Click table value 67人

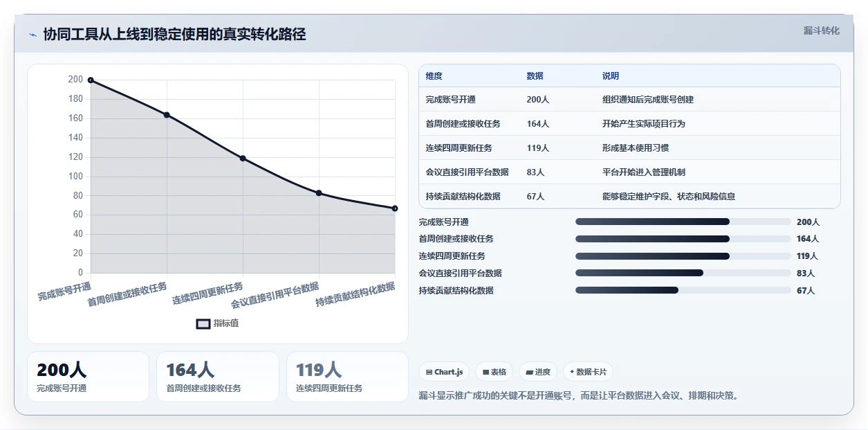tap(535, 197)
